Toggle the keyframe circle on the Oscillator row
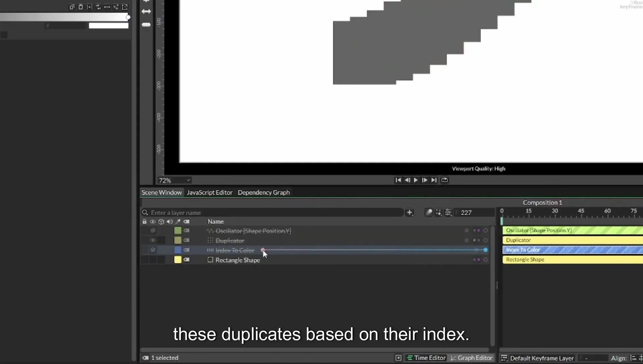This screenshot has width=643, height=364. (x=485, y=231)
